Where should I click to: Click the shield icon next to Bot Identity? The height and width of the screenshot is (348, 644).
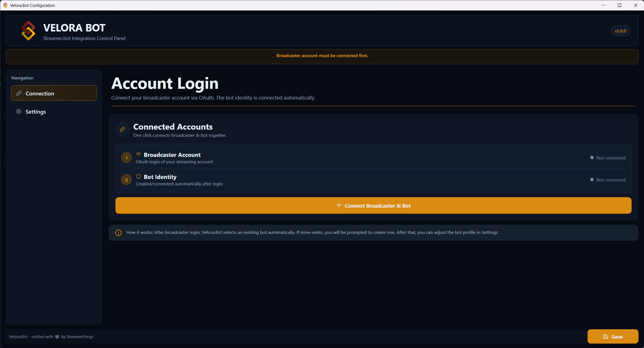pyautogui.click(x=138, y=176)
